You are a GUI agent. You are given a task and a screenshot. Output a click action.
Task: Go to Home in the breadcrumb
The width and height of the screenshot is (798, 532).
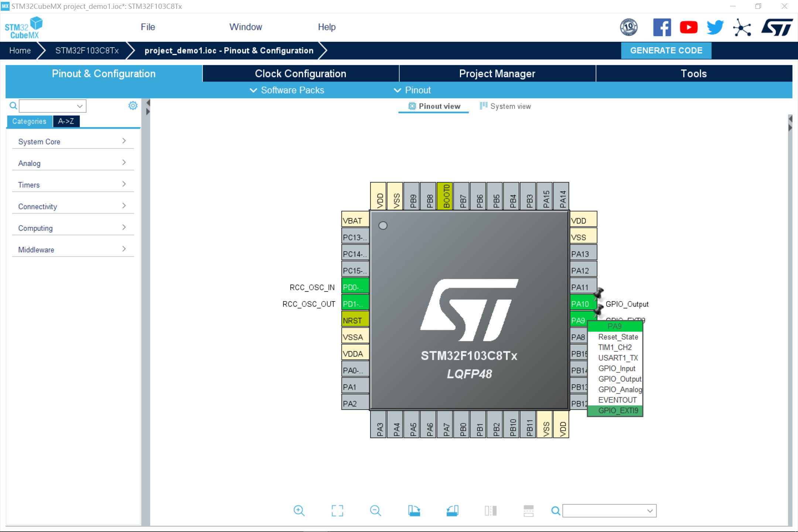click(20, 51)
